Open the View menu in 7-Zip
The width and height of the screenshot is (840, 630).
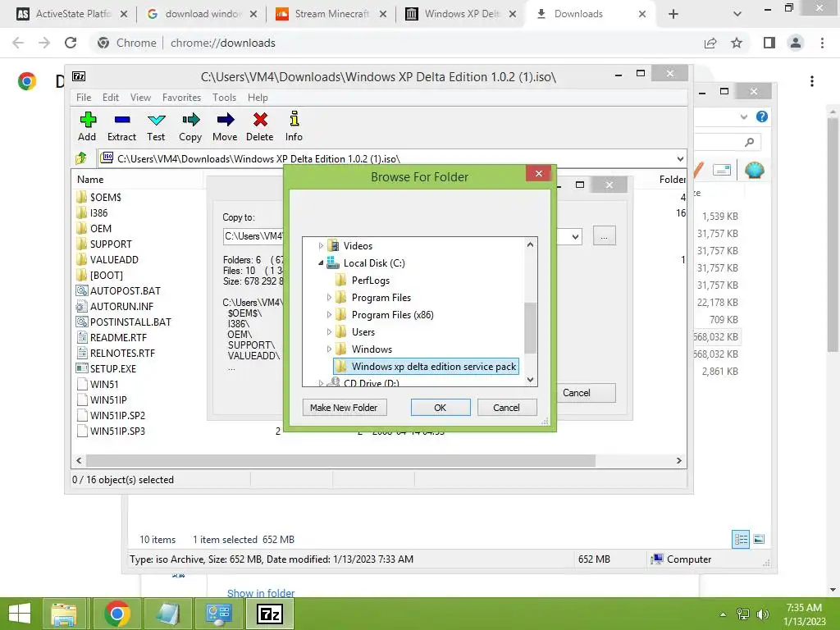140,98
